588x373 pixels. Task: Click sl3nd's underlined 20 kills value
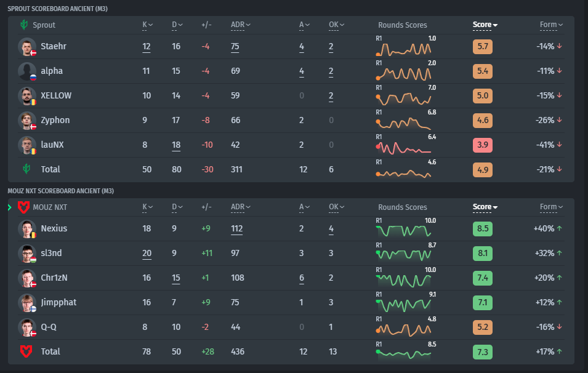click(x=147, y=254)
